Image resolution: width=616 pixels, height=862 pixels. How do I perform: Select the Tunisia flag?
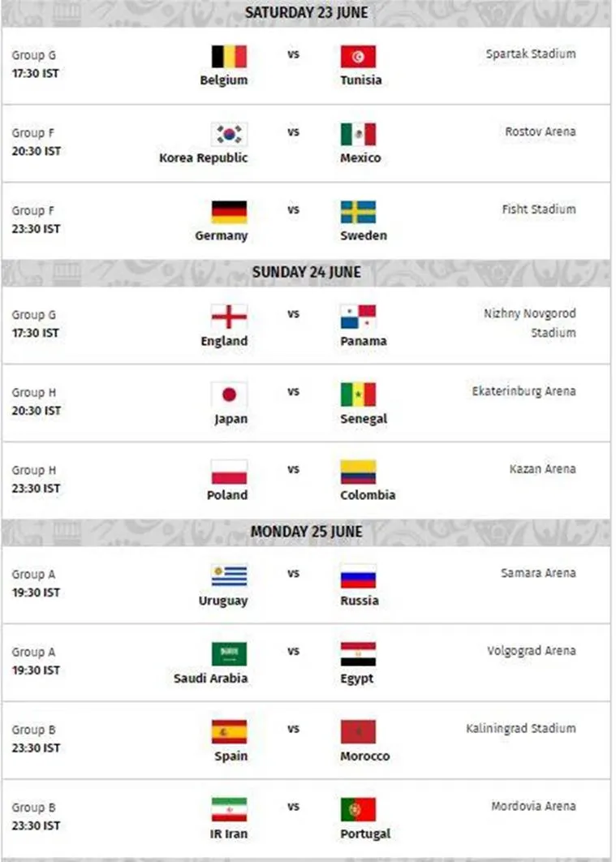[x=358, y=57]
